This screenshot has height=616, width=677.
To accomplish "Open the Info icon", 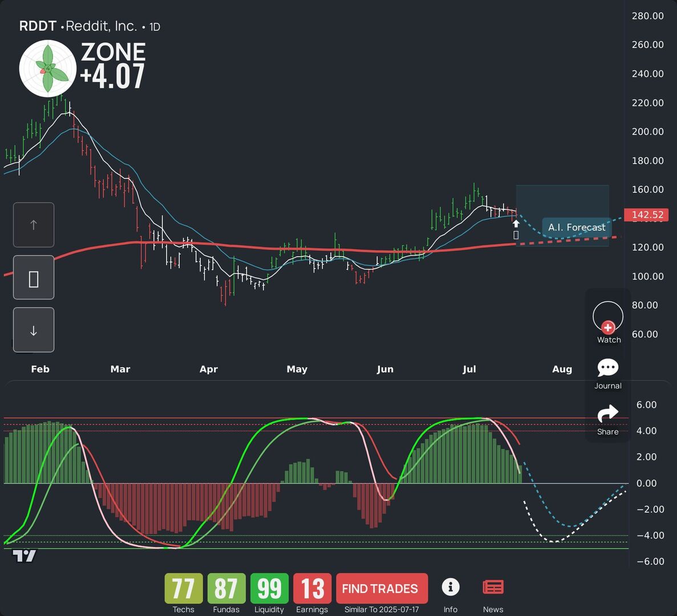I will click(451, 587).
